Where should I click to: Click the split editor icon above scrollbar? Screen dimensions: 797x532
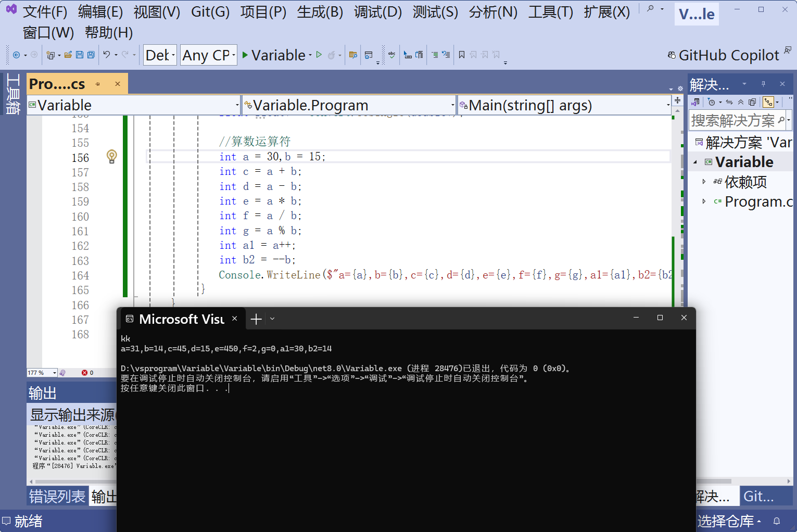pyautogui.click(x=677, y=100)
